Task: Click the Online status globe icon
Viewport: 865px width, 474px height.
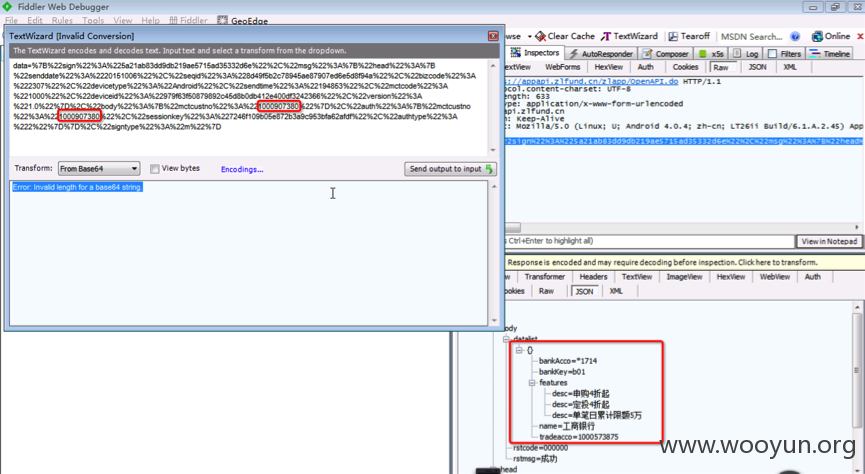Action: [x=817, y=36]
